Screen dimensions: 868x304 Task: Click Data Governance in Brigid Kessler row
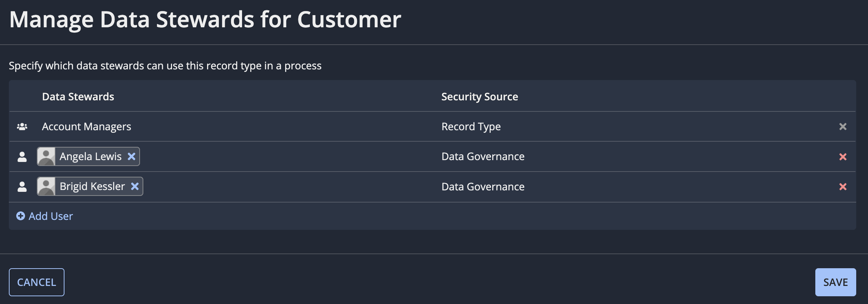(483, 187)
